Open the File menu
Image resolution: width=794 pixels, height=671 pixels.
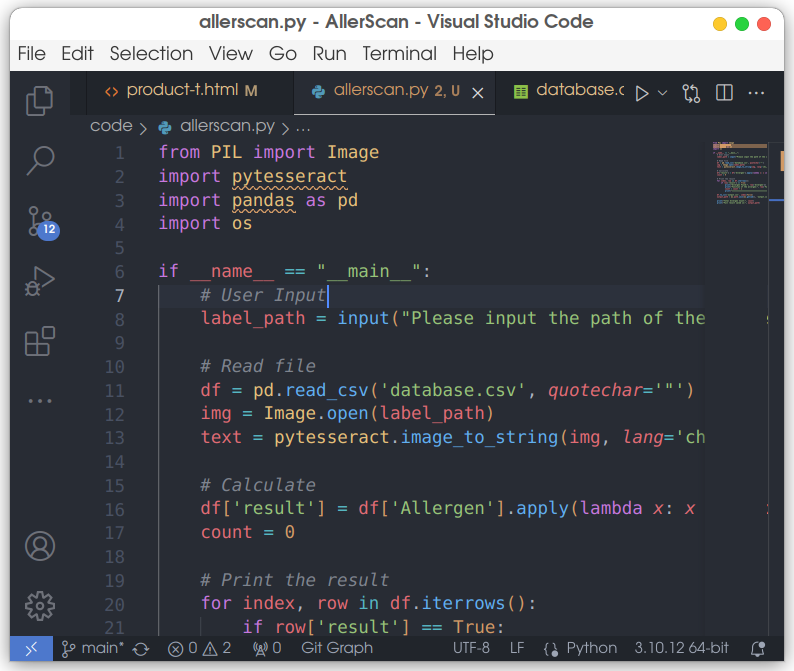pos(31,54)
